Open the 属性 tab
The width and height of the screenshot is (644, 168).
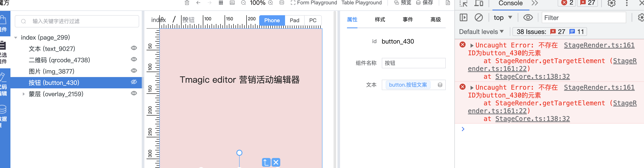352,19
